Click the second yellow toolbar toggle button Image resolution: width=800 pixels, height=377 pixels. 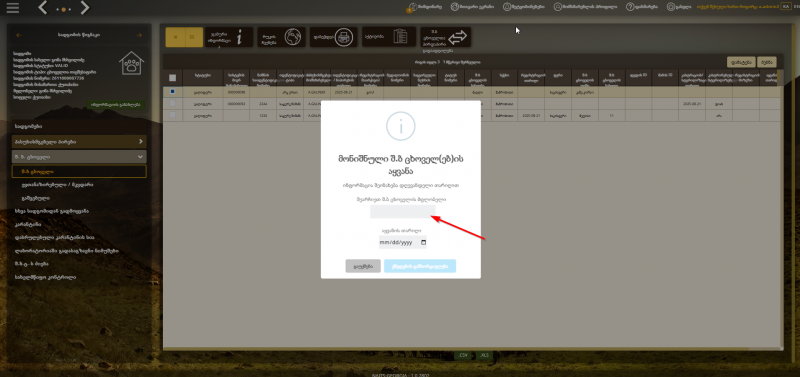tap(193, 37)
